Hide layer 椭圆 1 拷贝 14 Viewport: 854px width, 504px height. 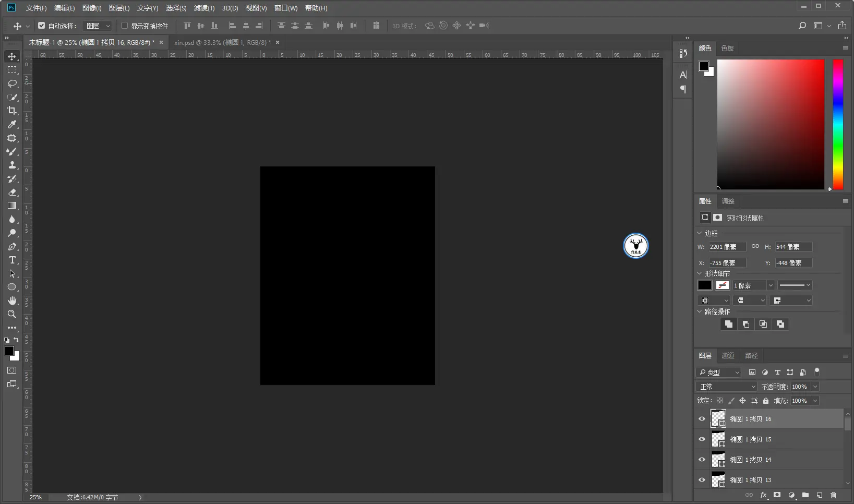(x=702, y=459)
